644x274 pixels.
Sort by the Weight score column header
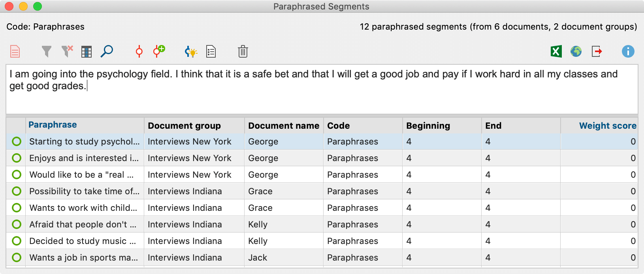(x=599, y=126)
